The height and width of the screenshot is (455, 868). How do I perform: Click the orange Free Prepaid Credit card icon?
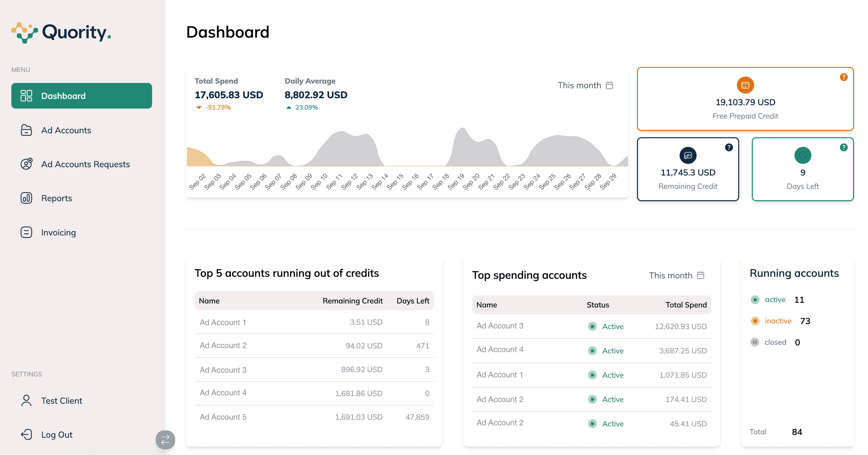(x=745, y=85)
